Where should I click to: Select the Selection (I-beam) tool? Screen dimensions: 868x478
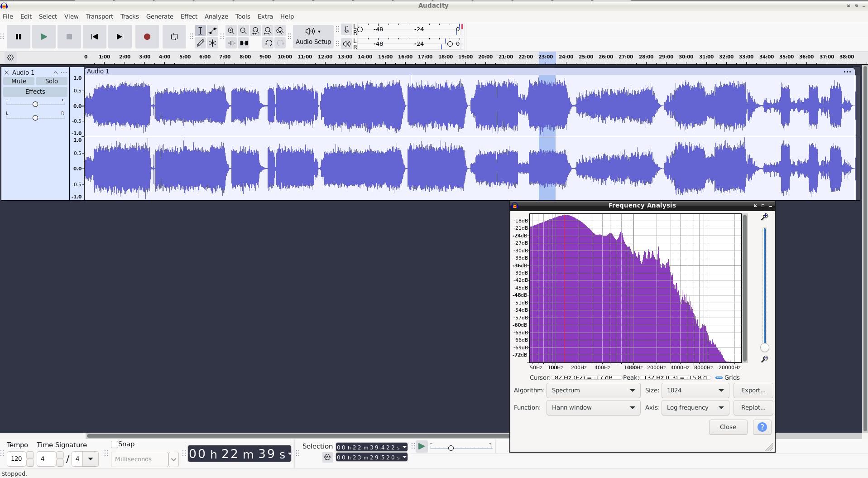pyautogui.click(x=200, y=31)
